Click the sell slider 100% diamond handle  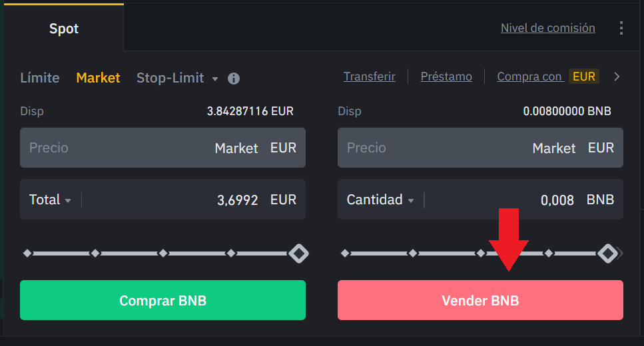coord(607,254)
